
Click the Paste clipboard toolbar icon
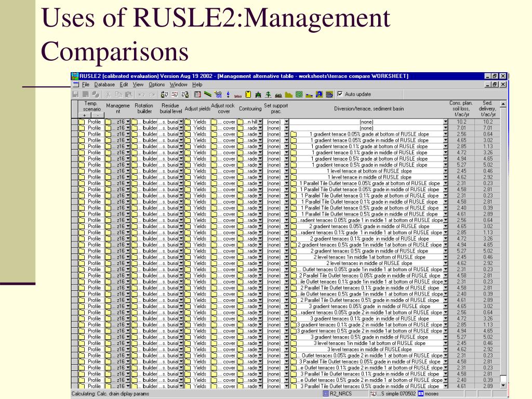(x=128, y=95)
